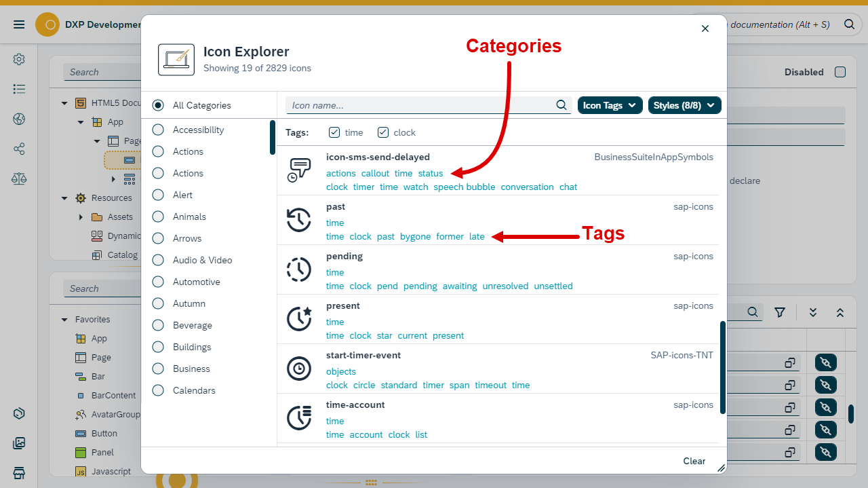Select the pending dashed clock icon

[299, 269]
